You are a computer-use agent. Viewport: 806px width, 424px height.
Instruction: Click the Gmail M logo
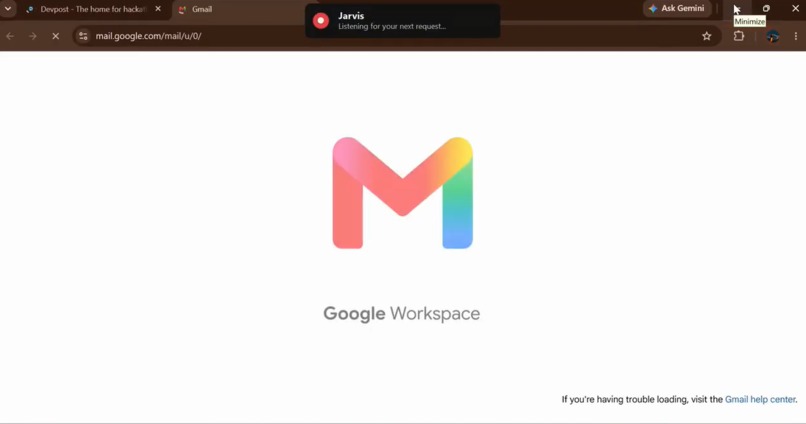(x=402, y=193)
